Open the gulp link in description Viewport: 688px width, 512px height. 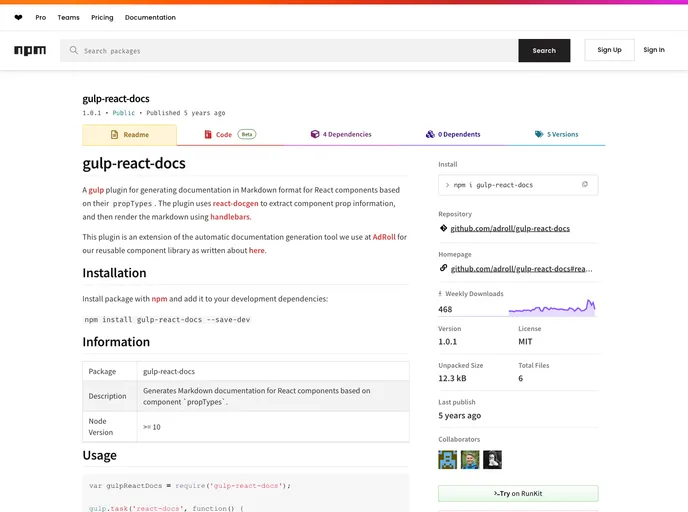pyautogui.click(x=96, y=190)
